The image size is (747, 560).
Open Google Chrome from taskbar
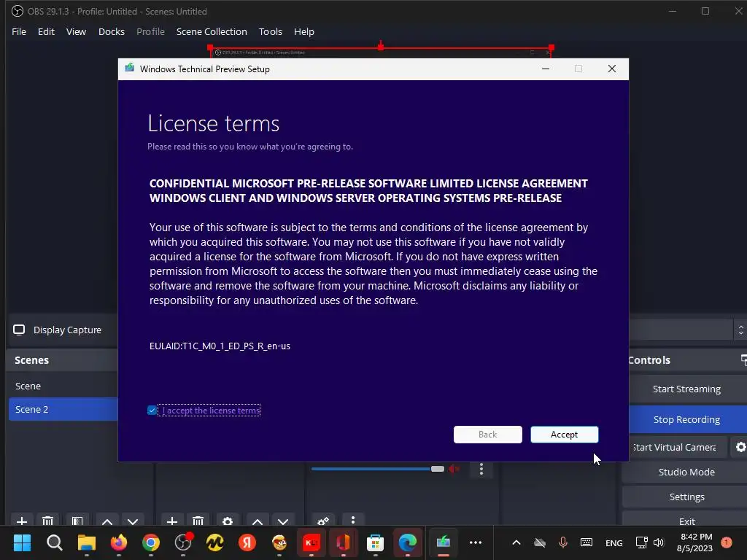[x=150, y=542]
